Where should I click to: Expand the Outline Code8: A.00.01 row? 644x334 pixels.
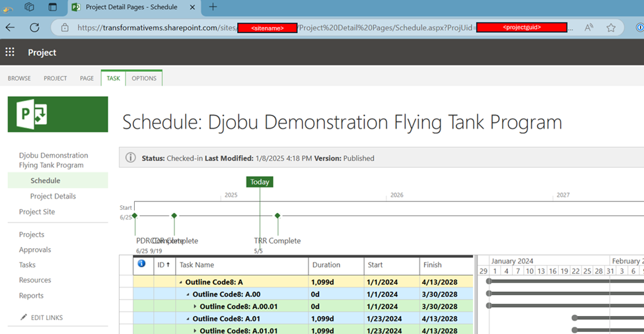tap(195, 306)
